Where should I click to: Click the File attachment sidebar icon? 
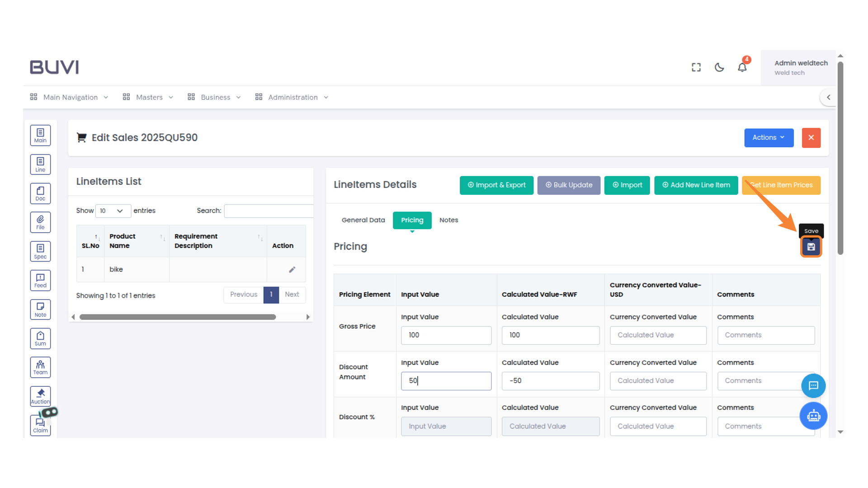click(40, 222)
